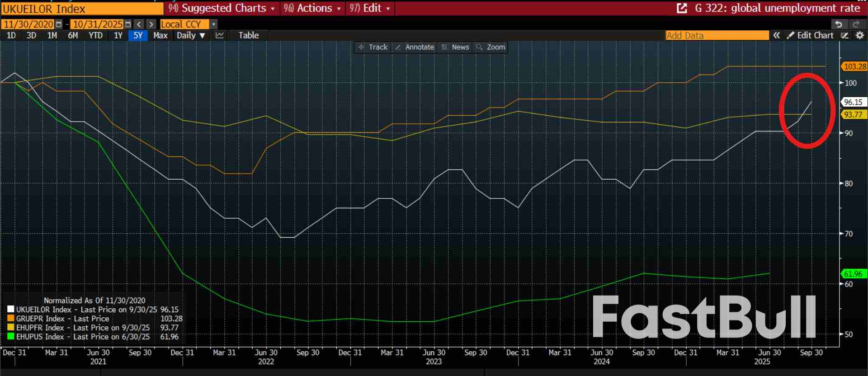868x376 pixels.
Task: Click the chart type line icon
Action: [220, 35]
